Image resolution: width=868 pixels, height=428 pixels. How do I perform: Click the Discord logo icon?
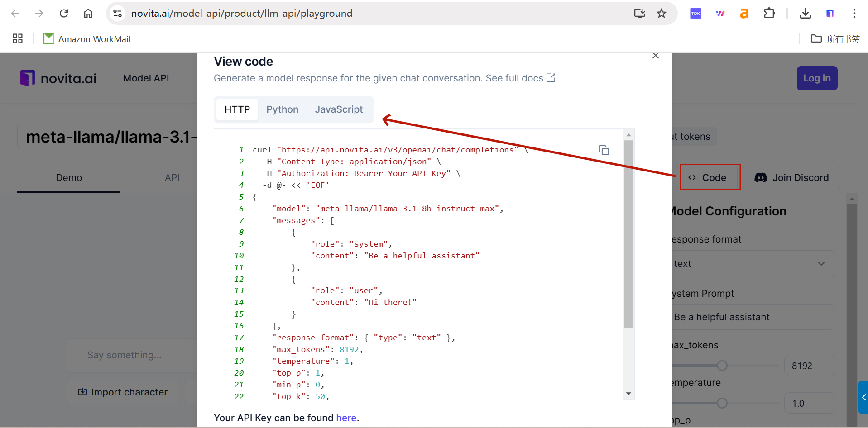coord(761,178)
